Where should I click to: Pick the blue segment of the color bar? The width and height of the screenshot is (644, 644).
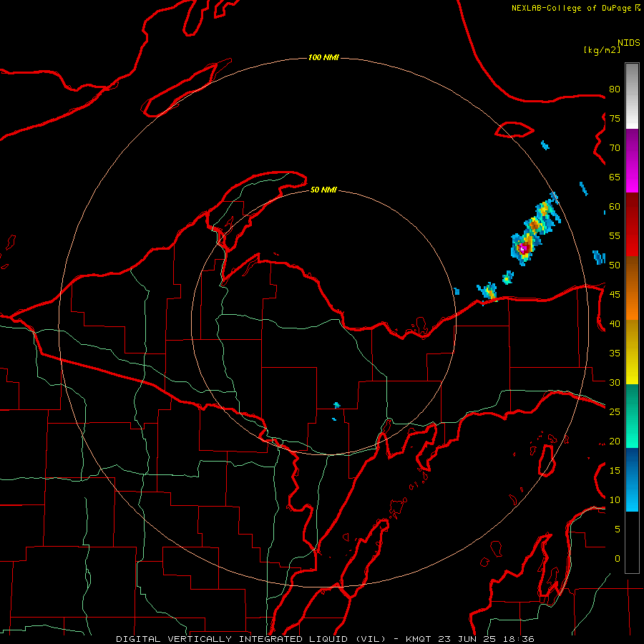[632, 479]
